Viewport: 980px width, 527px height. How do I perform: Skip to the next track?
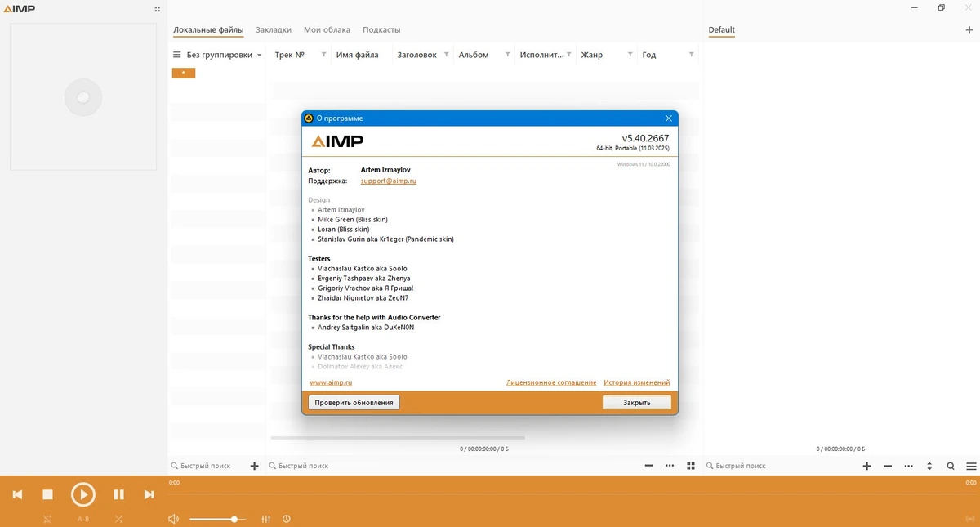click(149, 494)
